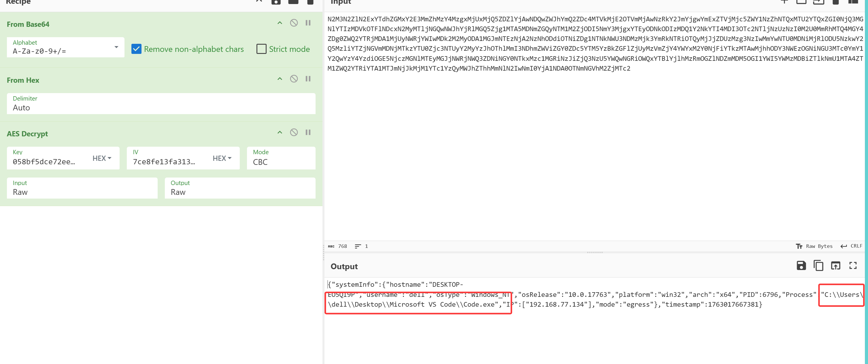Maximise the output pane
This screenshot has height=364, width=868.
(852, 266)
